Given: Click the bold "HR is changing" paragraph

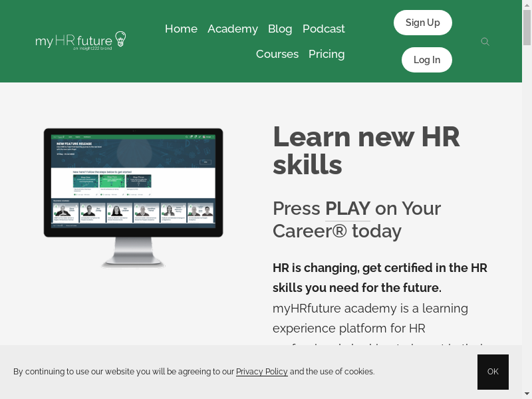Looking at the screenshot, I should point(380,278).
